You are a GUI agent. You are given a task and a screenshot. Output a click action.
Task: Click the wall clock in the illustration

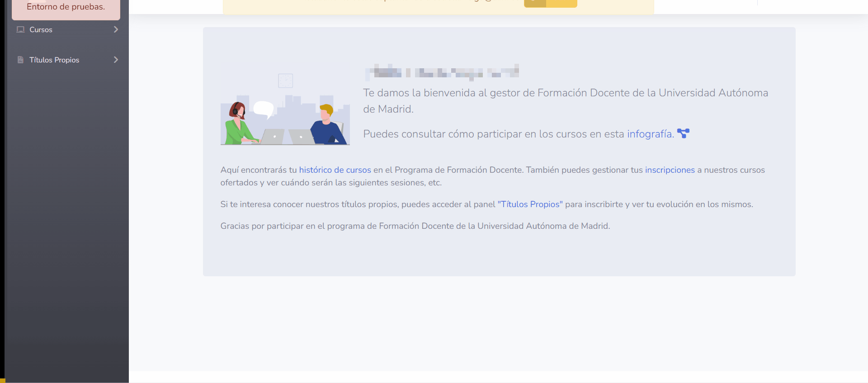pyautogui.click(x=285, y=81)
